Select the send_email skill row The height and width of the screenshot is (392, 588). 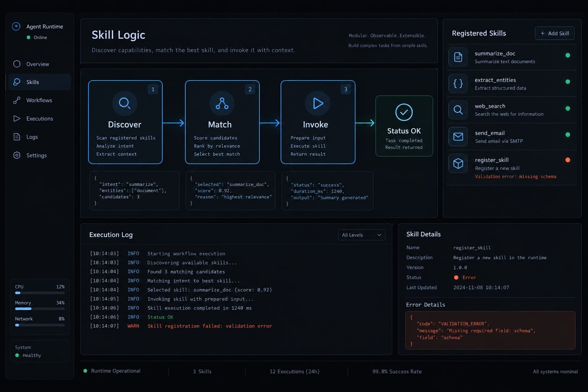click(x=511, y=137)
